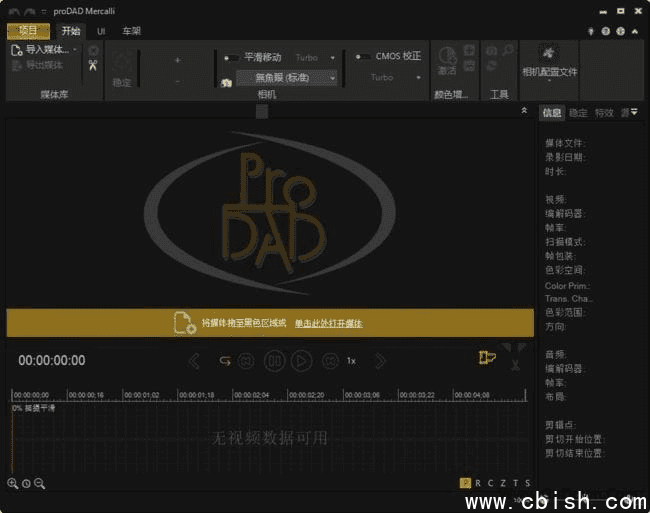Zoom out the timeline
This screenshot has height=513, width=650.
coord(39,483)
